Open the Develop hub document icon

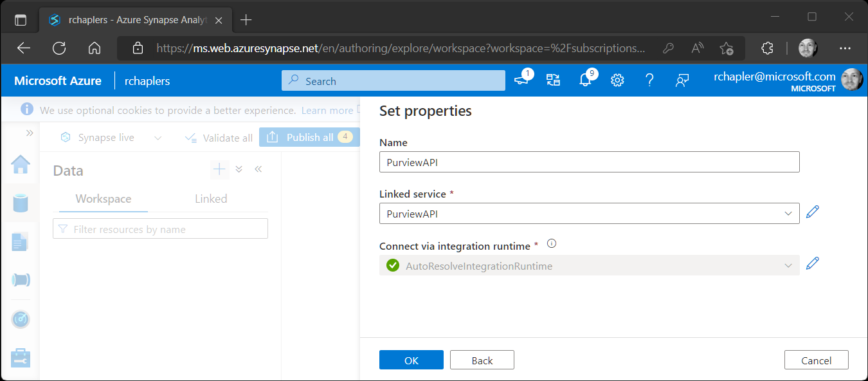[21, 242]
